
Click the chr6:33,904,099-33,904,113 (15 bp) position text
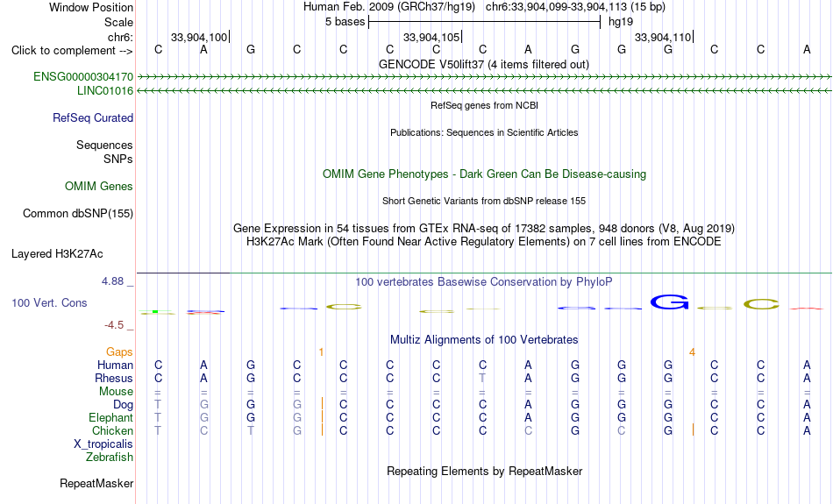pyautogui.click(x=575, y=7)
